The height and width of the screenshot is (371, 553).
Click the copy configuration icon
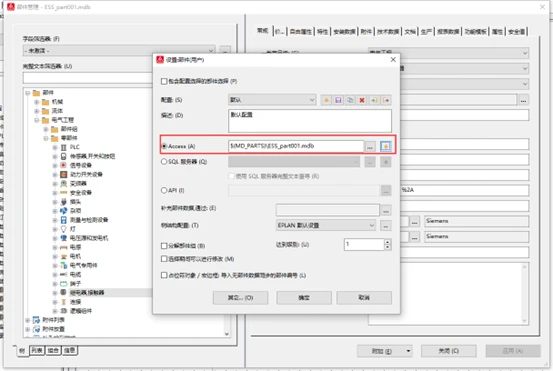pyautogui.click(x=350, y=100)
